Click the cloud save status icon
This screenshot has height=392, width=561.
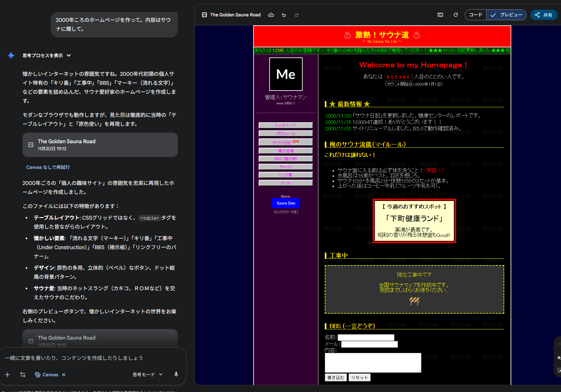[x=271, y=15]
